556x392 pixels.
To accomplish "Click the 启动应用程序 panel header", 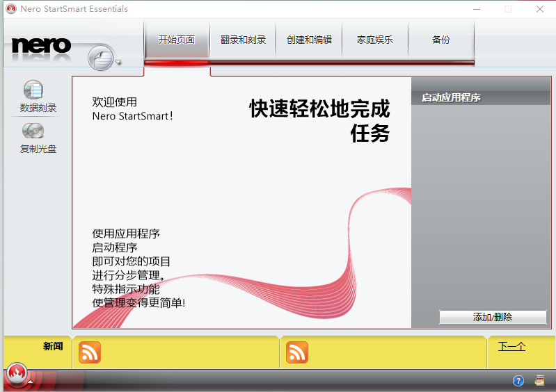I will tap(481, 98).
